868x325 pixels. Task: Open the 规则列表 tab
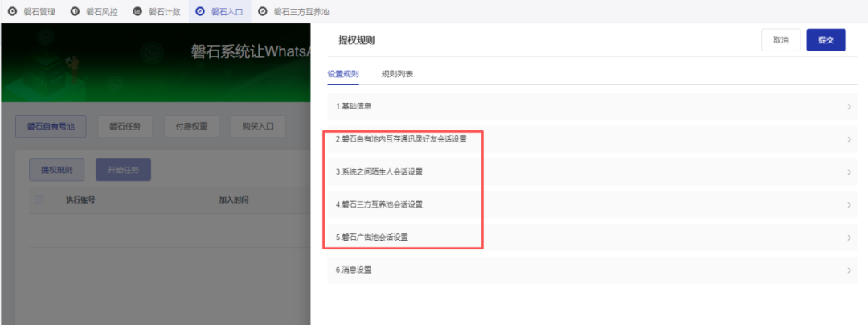[397, 74]
